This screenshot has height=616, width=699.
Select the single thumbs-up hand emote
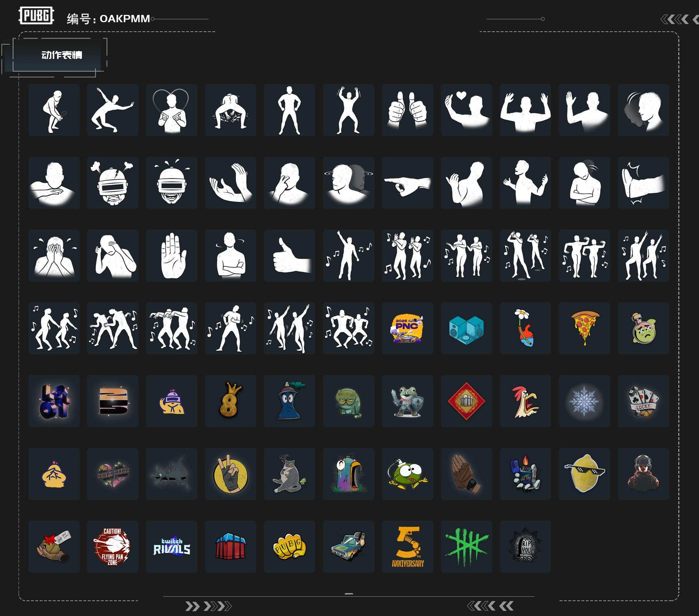point(289,255)
